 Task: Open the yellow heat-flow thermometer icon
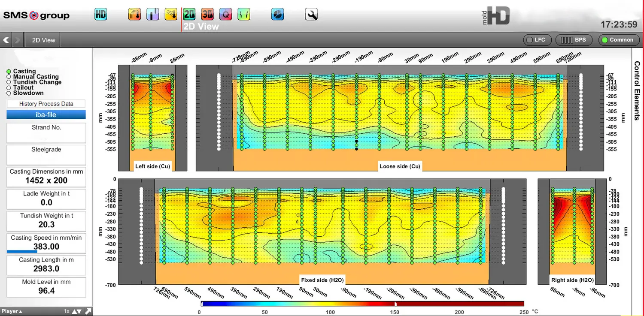click(171, 14)
